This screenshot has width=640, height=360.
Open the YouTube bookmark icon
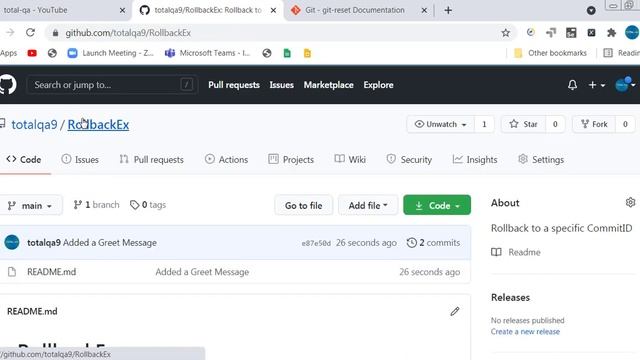click(32, 53)
